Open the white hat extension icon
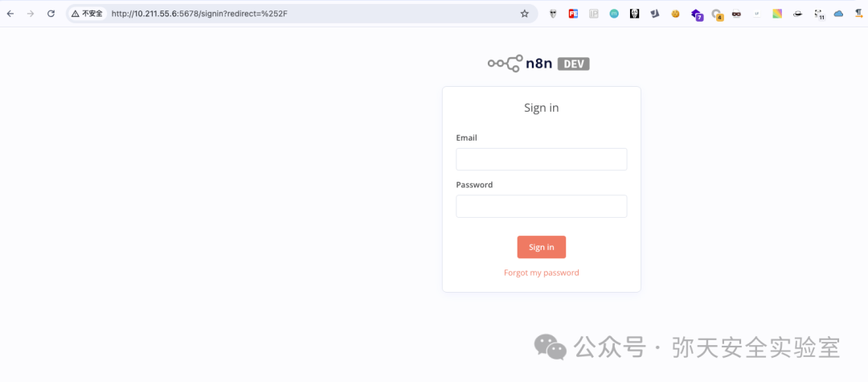868x382 pixels. (x=798, y=14)
